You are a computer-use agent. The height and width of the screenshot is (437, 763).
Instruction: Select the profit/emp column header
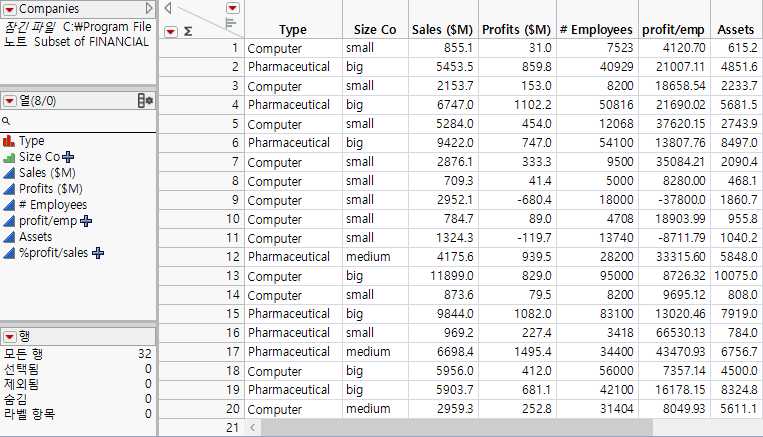(x=673, y=30)
